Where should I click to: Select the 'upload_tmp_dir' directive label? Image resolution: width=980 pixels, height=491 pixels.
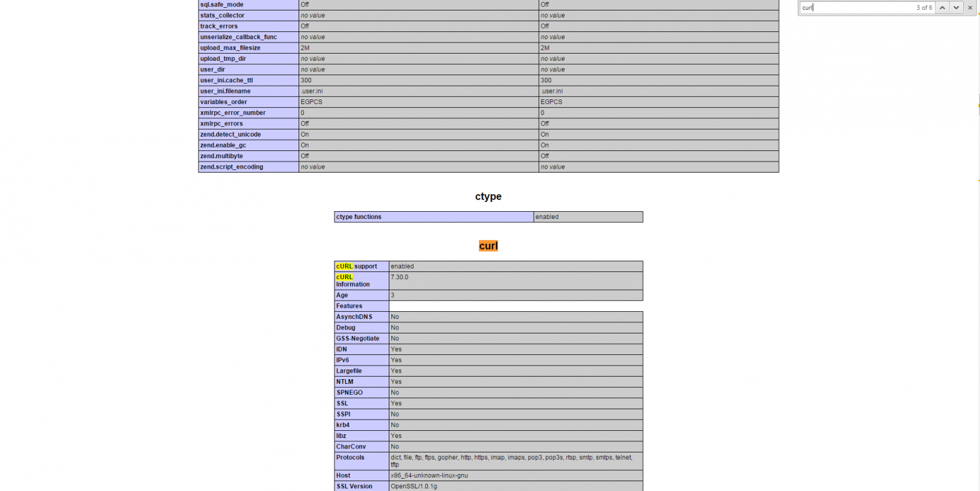click(x=223, y=59)
